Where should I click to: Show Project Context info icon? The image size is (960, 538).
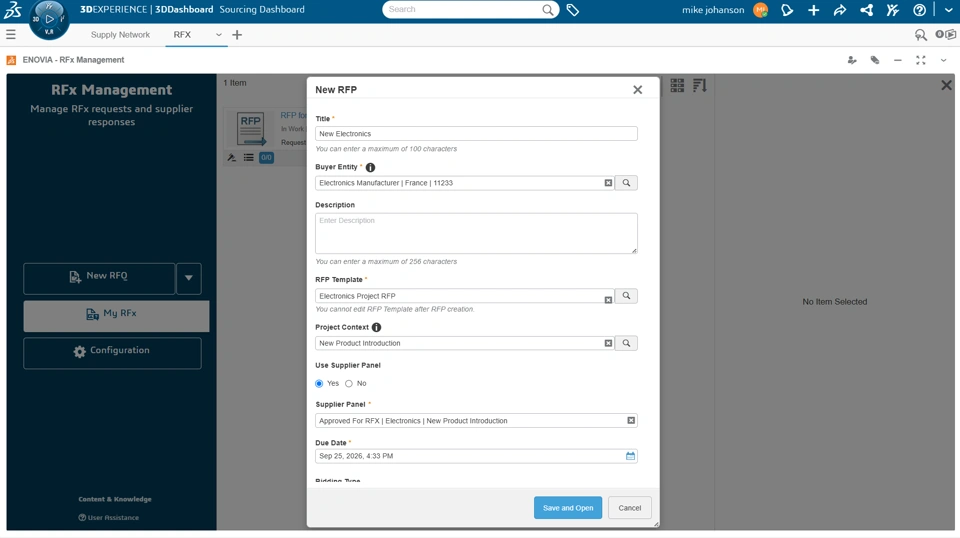pos(377,327)
